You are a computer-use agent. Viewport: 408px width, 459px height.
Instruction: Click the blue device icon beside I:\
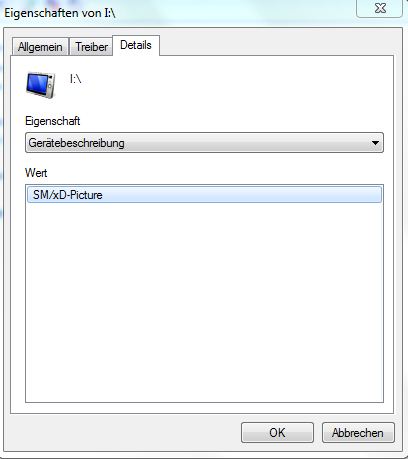[x=41, y=85]
